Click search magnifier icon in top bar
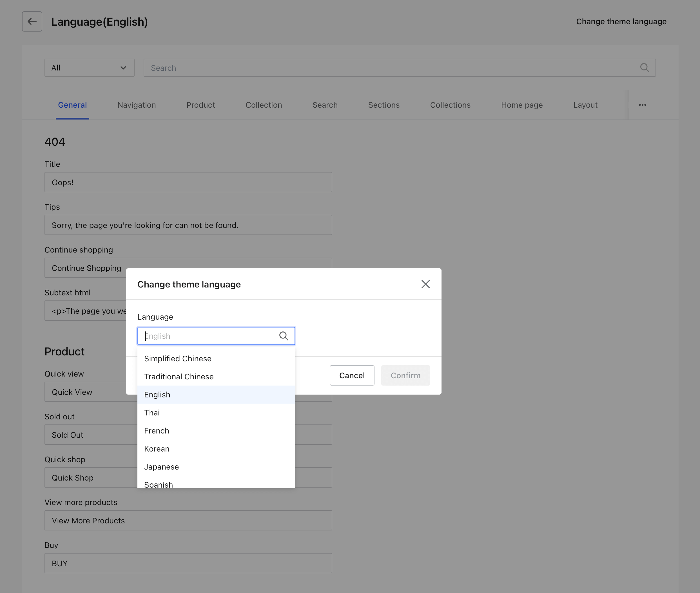Viewport: 700px width, 593px height. click(644, 68)
